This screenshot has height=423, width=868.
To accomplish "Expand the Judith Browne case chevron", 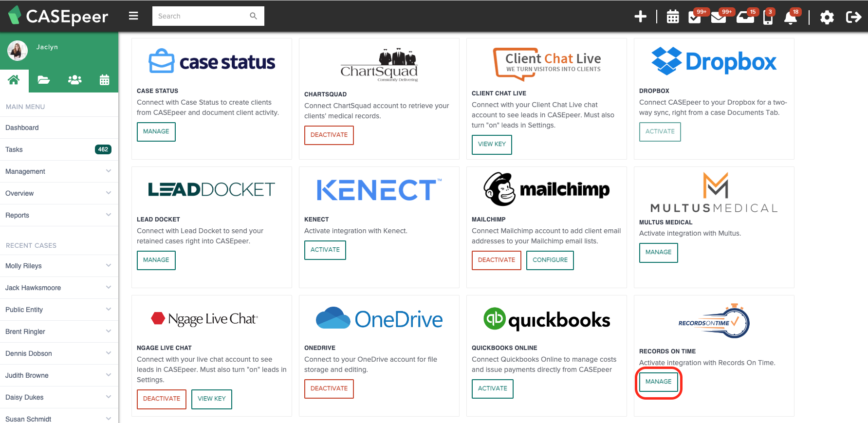I will (109, 375).
